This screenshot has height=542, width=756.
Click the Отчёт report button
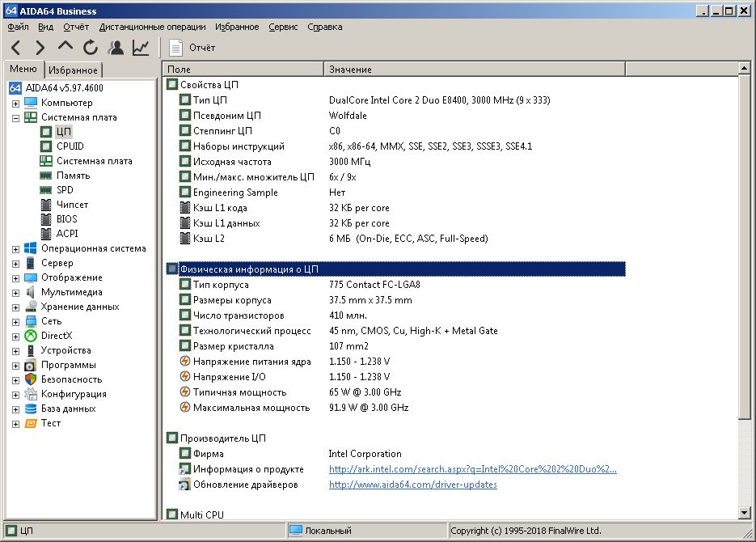point(192,48)
